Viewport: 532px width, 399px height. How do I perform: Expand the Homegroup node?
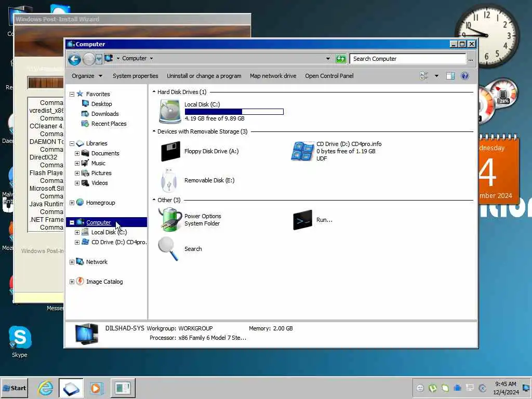pos(72,203)
